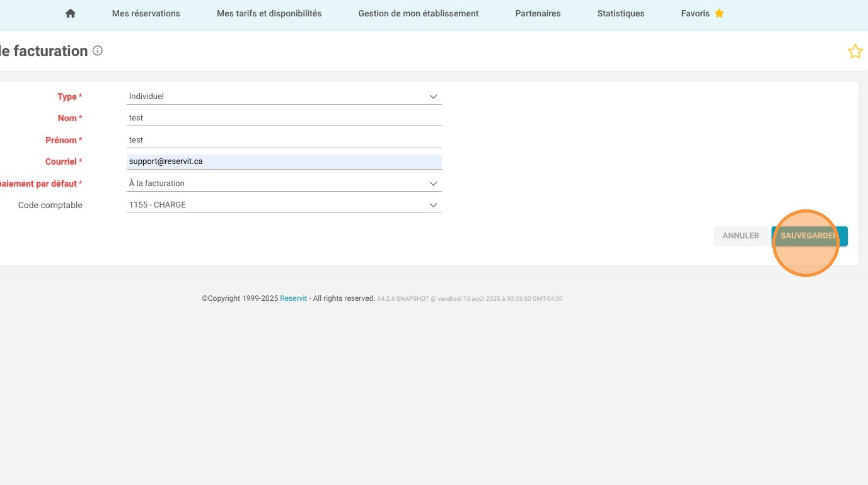Open Code comptable dropdown 1155 - CHARGE
This screenshot has height=485, width=868.
[284, 205]
